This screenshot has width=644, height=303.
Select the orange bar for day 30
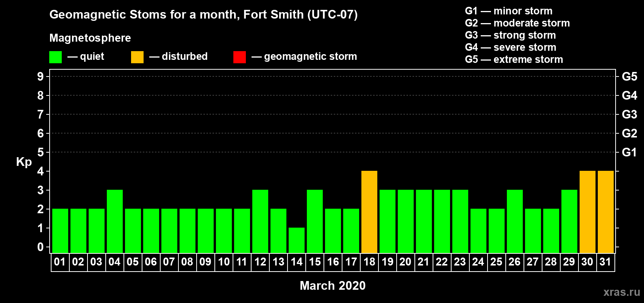click(x=588, y=212)
